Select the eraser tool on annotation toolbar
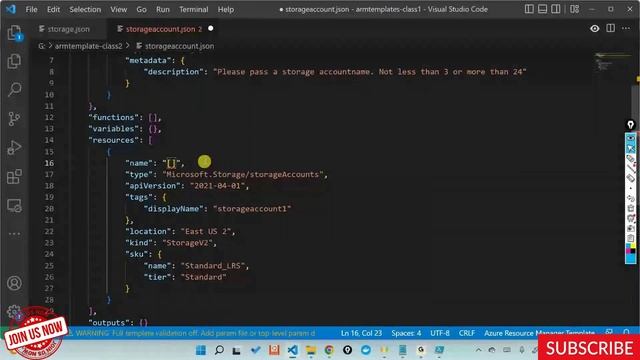The height and width of the screenshot is (360, 640). tap(631, 178)
